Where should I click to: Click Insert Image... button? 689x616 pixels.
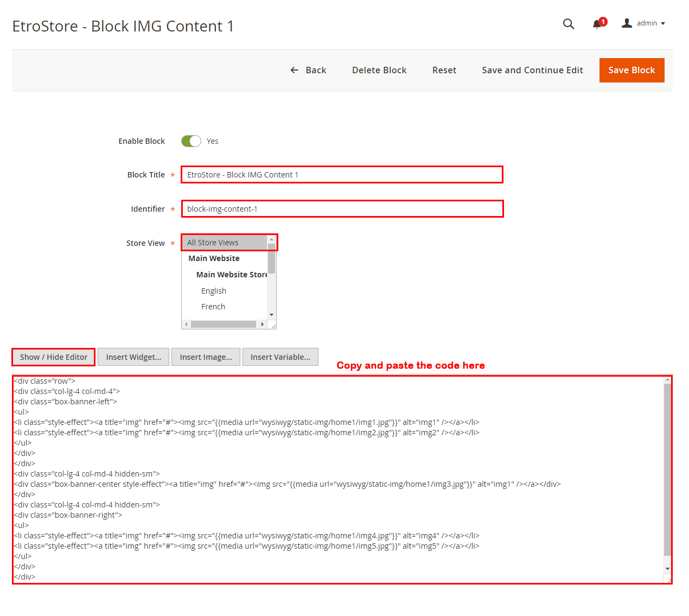(x=206, y=357)
